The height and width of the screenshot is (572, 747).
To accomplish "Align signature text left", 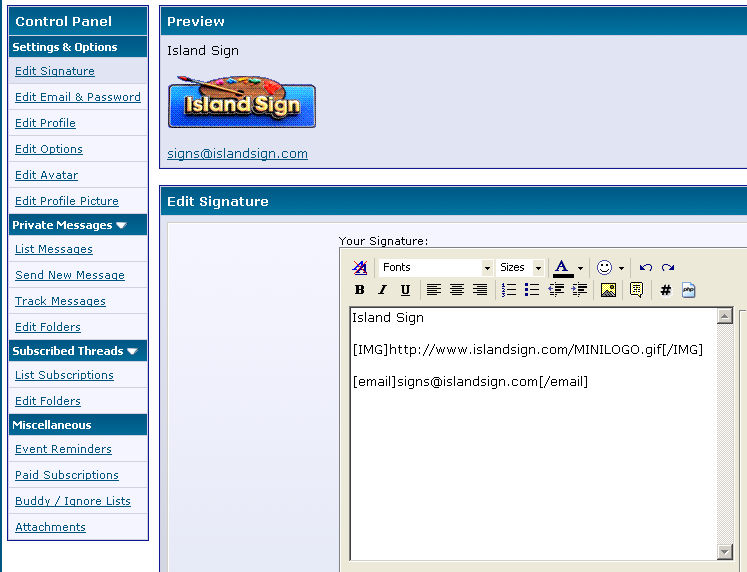I will (434, 290).
